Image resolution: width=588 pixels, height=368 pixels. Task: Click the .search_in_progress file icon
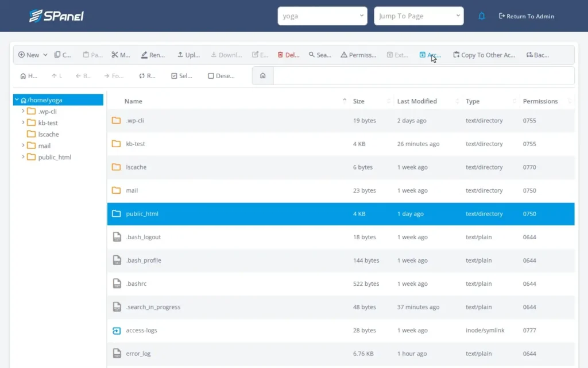117,306
